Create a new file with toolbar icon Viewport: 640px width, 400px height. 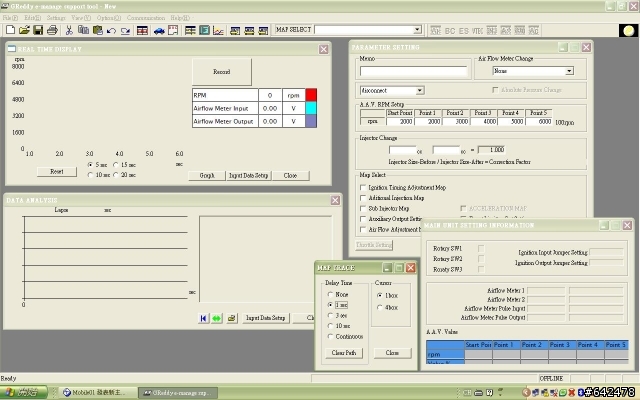[x=11, y=30]
